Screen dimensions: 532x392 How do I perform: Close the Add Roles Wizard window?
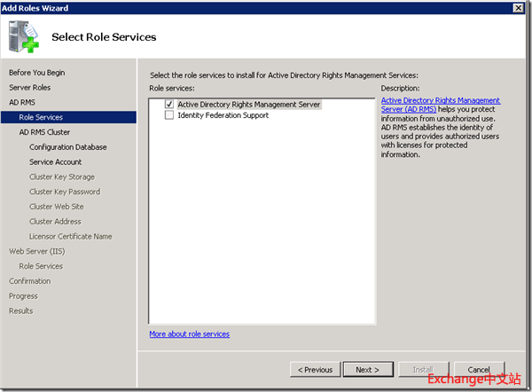[x=517, y=8]
